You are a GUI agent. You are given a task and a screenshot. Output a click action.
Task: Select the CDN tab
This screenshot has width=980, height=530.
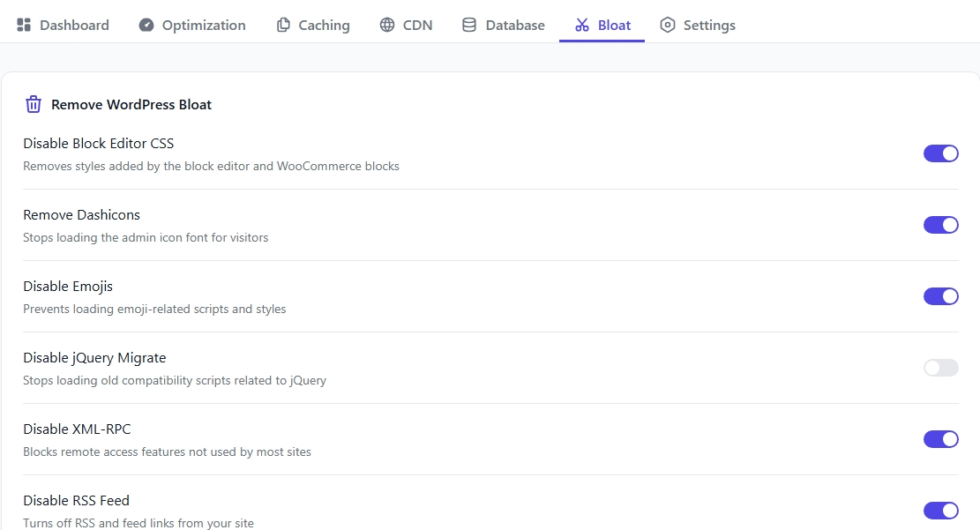[407, 25]
